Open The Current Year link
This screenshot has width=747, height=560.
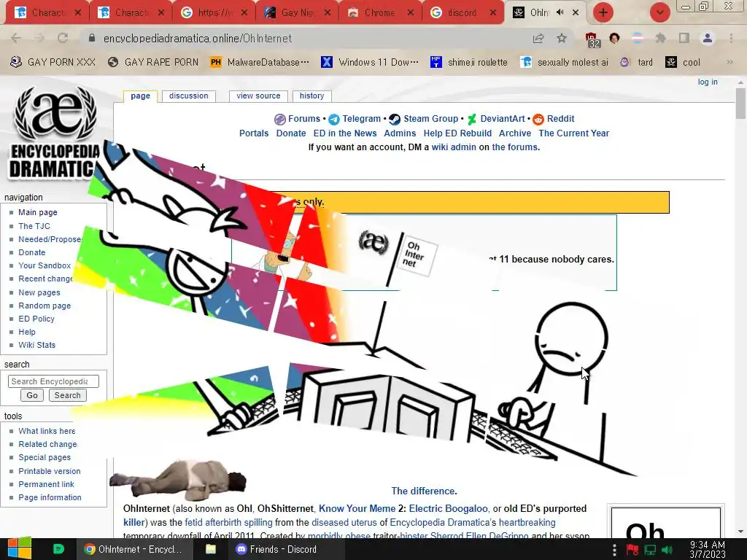coord(573,133)
